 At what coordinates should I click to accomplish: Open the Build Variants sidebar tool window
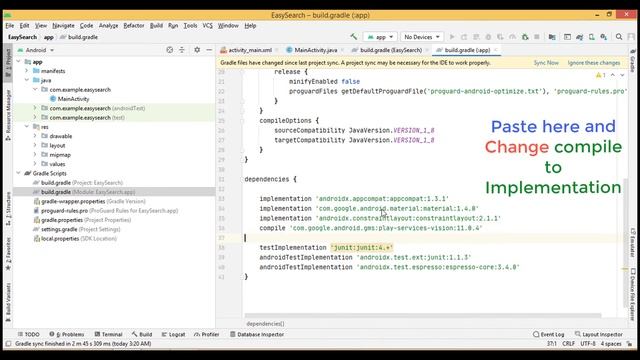(8, 302)
